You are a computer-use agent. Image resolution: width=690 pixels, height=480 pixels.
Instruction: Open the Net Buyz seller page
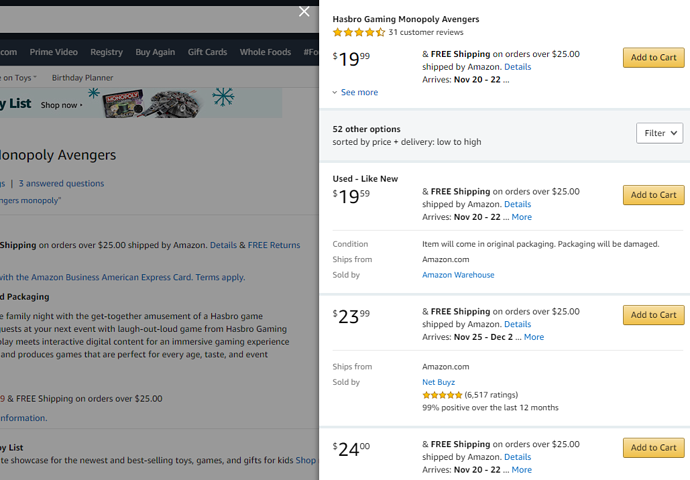point(438,382)
